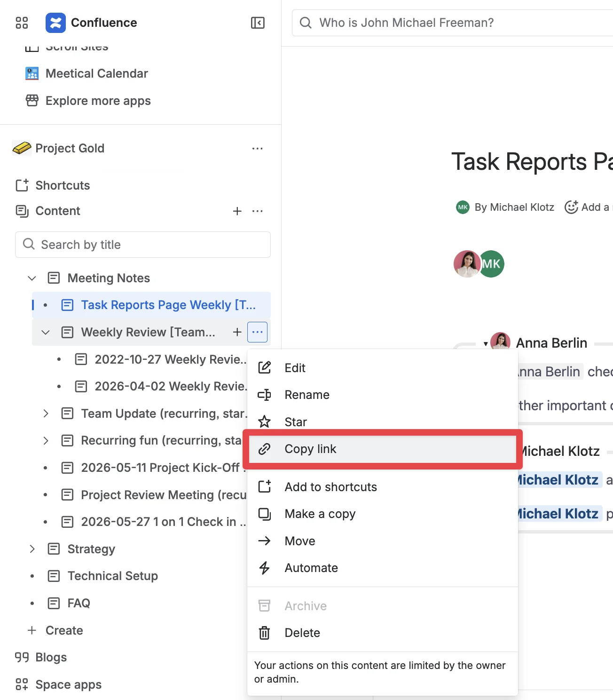Open the app switcher grid icon
Image resolution: width=613 pixels, height=700 pixels.
click(22, 23)
